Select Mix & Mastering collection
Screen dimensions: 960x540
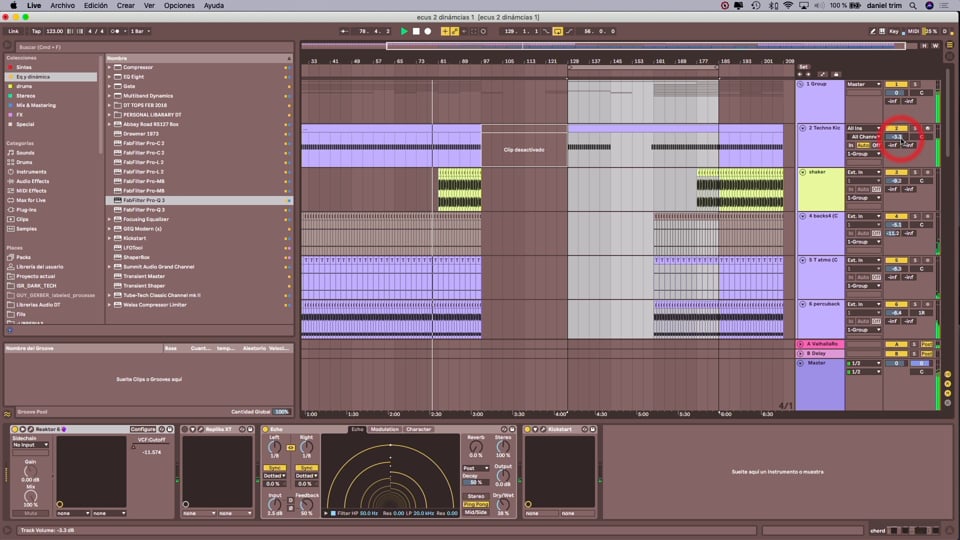tap(36, 105)
